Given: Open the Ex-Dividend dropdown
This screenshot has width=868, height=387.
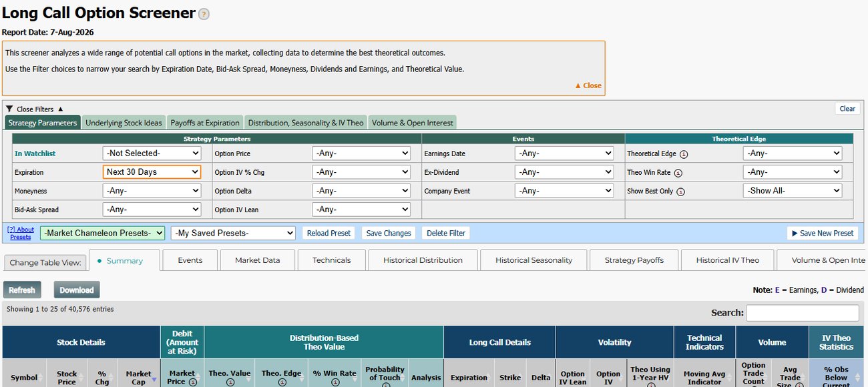Looking at the screenshot, I should click(564, 171).
